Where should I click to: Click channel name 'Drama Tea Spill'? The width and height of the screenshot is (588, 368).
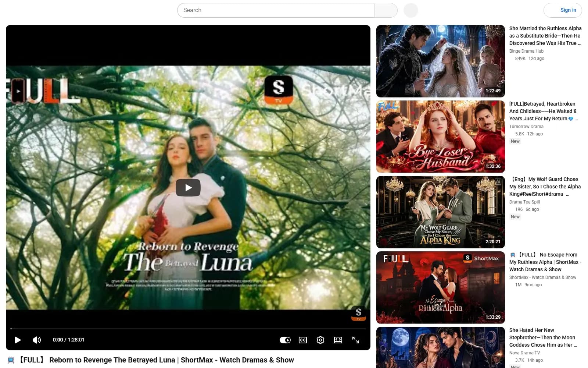point(524,202)
